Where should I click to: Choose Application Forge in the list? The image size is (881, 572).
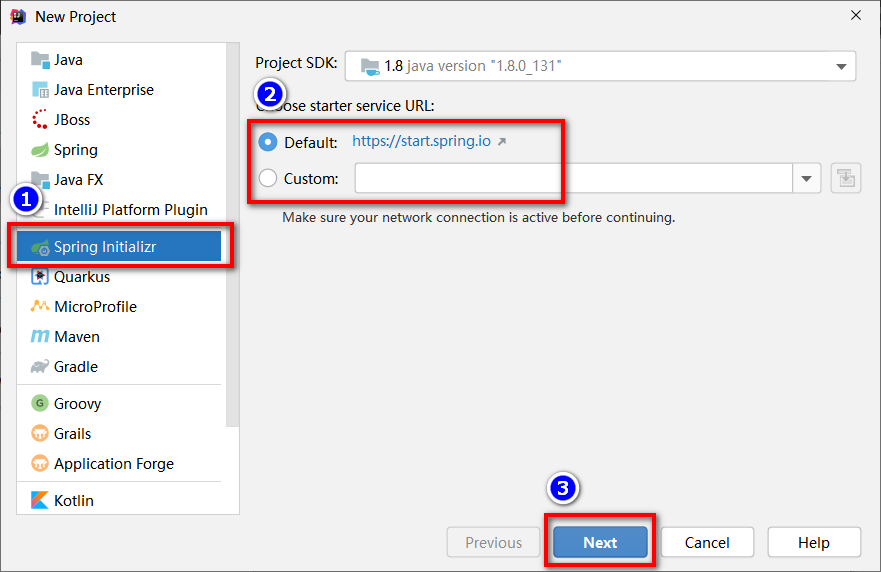119,464
